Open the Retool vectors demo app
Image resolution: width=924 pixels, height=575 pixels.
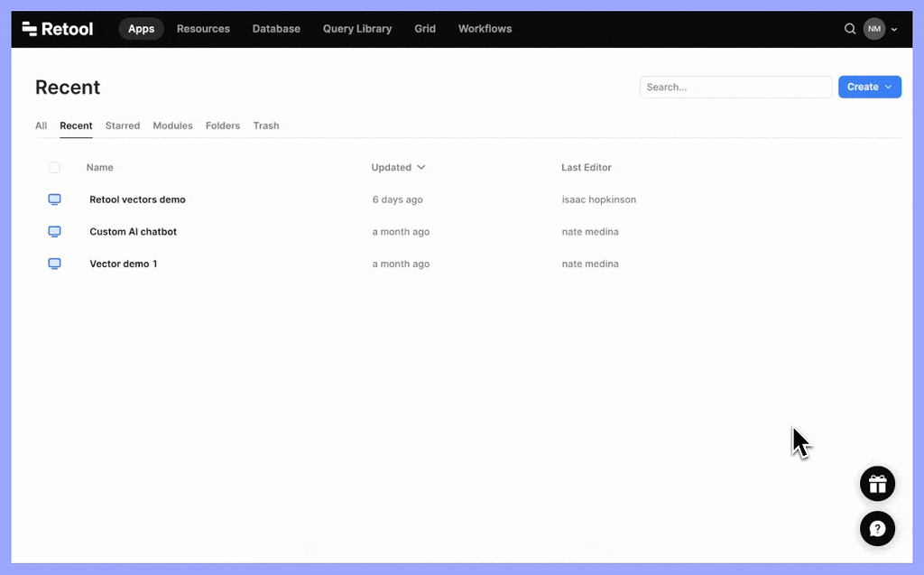click(x=137, y=199)
